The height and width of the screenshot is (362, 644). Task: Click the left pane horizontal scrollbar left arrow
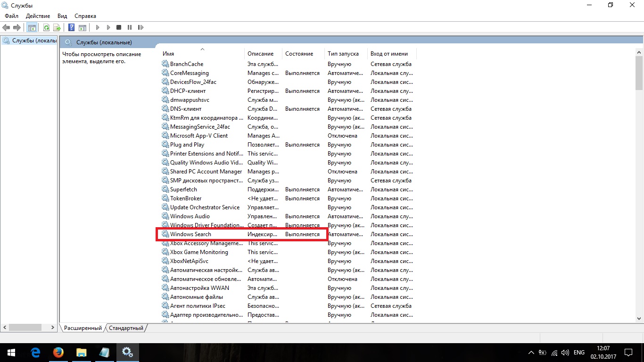pyautogui.click(x=5, y=327)
